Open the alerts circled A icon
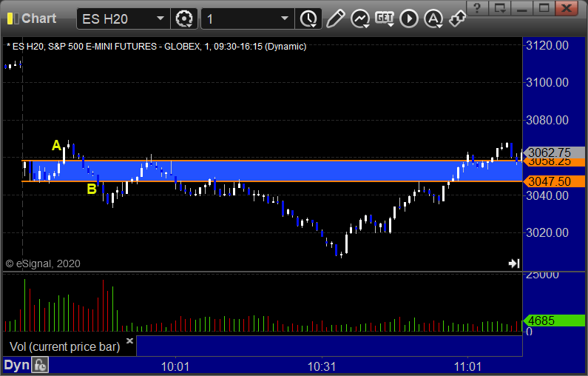588x376 pixels. pos(433,19)
